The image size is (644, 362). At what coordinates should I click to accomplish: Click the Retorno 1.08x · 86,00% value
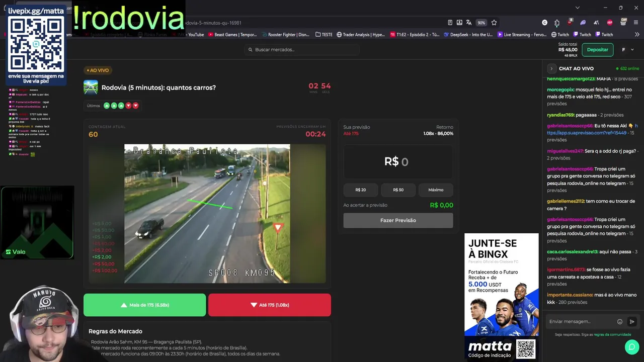pos(438,134)
